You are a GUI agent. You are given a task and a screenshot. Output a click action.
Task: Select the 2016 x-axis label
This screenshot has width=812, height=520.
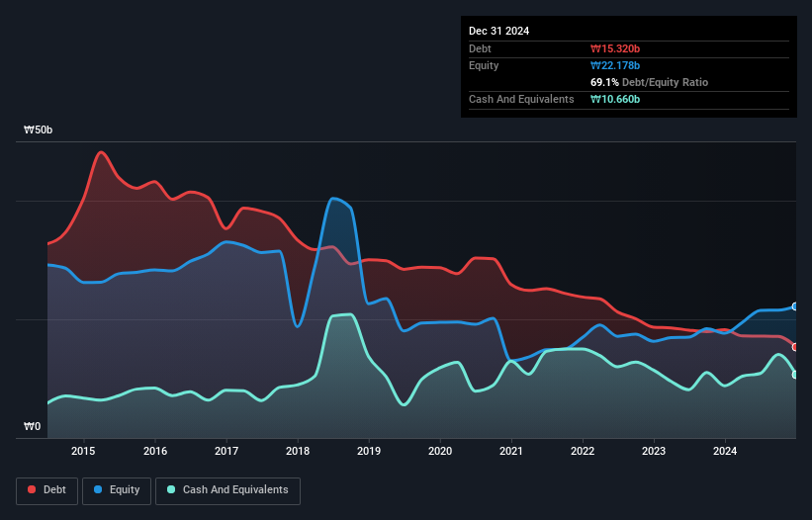[155, 451]
